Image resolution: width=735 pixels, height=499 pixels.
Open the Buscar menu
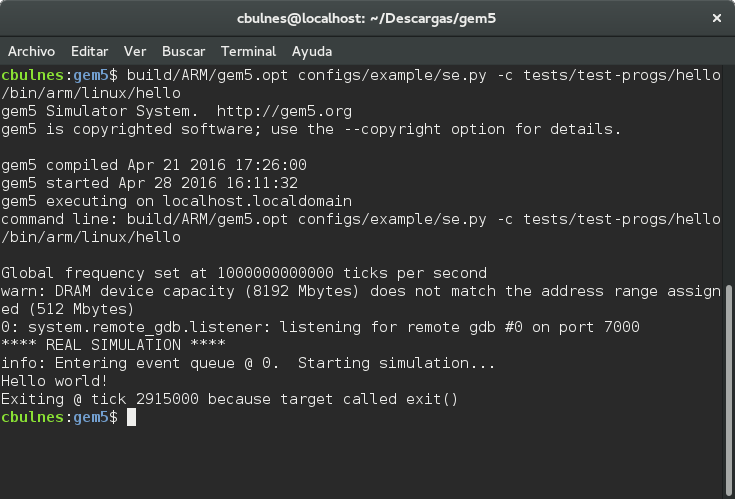(183, 51)
